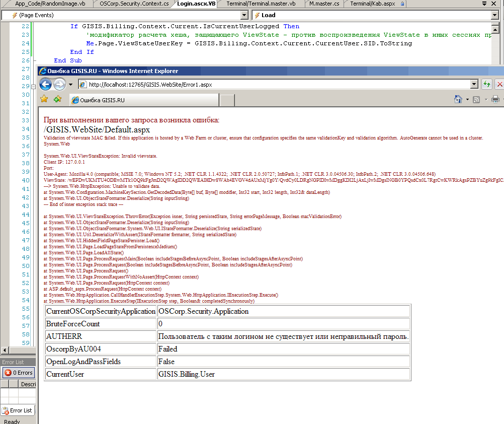Click the Client IP: 127.0.0.1 line
The width and height of the screenshot is (504, 424).
click(64, 162)
